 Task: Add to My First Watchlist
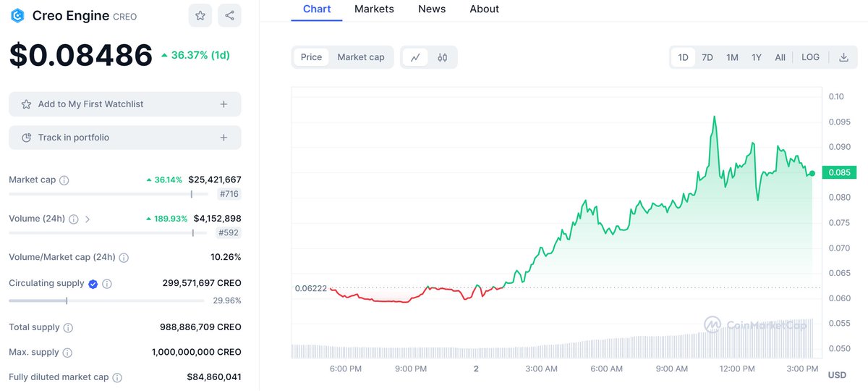coord(125,104)
